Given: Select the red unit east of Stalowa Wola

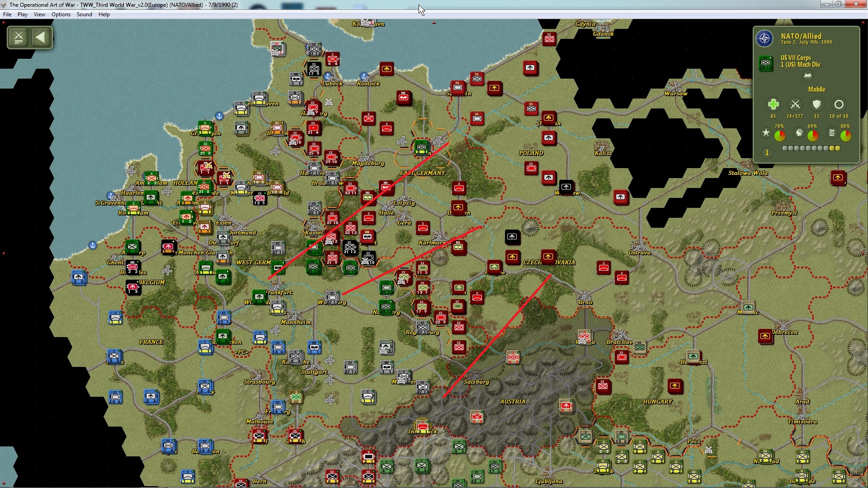Looking at the screenshot, I should [x=838, y=178].
